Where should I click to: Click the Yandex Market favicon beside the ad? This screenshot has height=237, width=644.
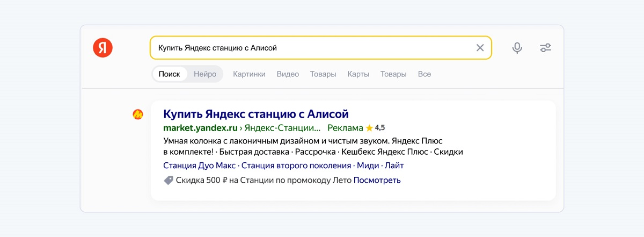tap(138, 114)
